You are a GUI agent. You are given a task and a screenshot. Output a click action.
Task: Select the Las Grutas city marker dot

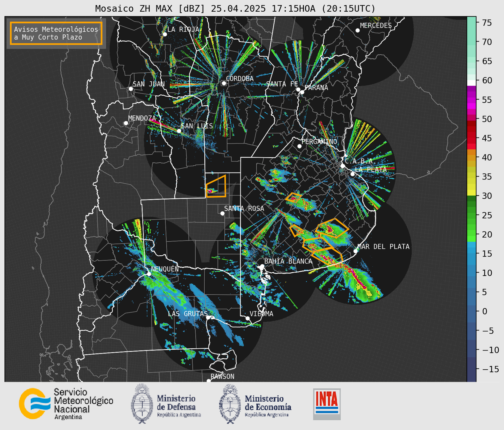tap(208, 318)
